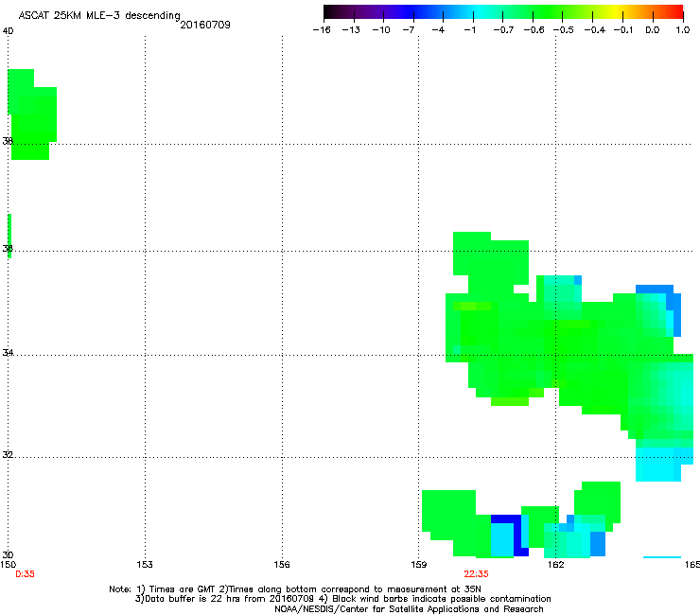
Task: Click the green data patch near 38N 150E
Action: tap(32, 114)
